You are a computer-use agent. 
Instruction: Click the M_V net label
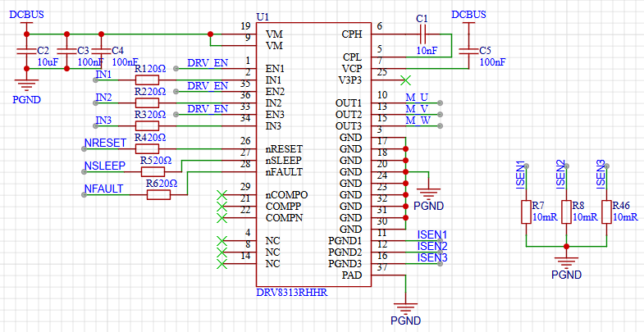coord(417,109)
